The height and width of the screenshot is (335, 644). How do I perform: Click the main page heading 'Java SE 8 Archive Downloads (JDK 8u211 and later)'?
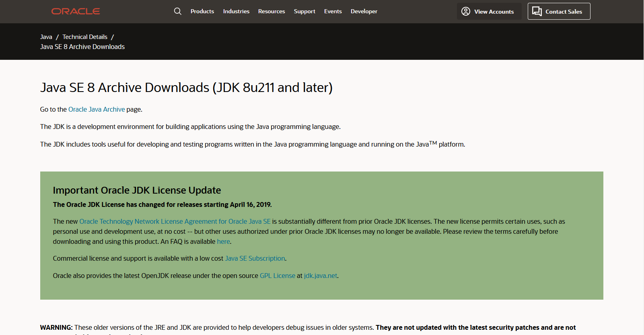pos(186,88)
